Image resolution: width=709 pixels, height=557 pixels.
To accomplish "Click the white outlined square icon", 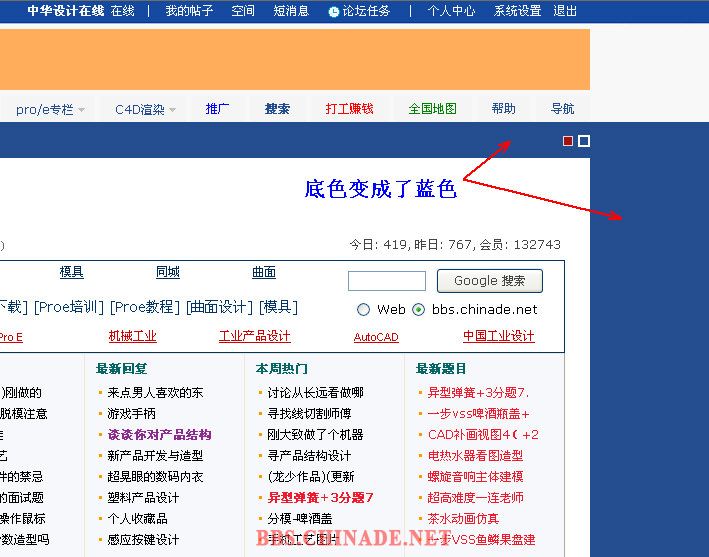I will tap(584, 141).
